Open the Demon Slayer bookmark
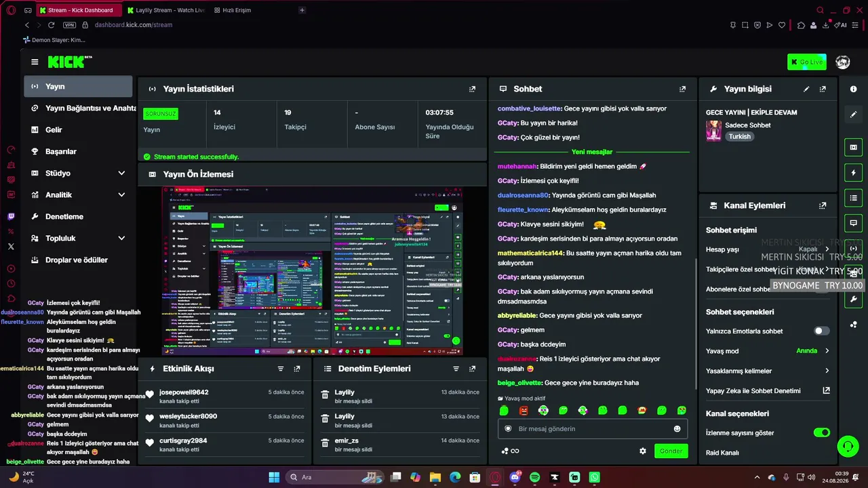 54,40
